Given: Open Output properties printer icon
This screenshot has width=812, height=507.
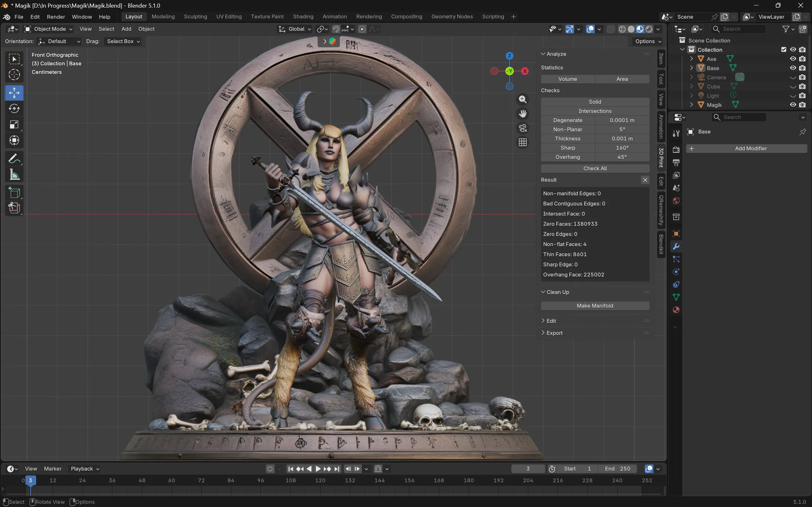Looking at the screenshot, I should pyautogui.click(x=676, y=163).
